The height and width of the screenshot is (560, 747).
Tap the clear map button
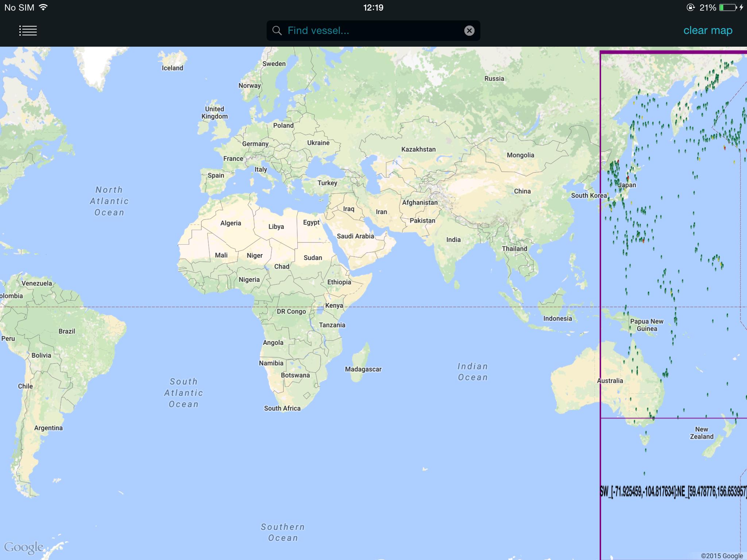(708, 30)
